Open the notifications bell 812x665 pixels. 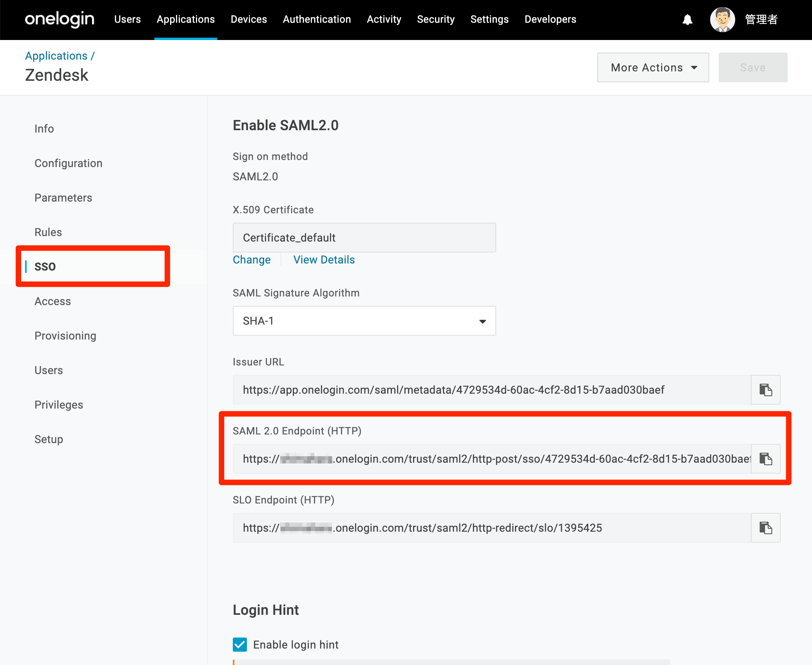coord(687,20)
